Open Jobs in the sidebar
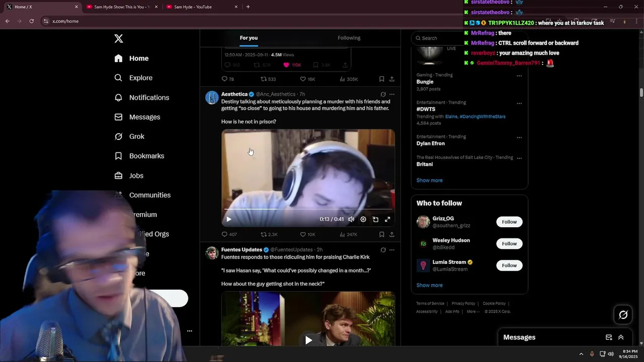 [x=129, y=175]
